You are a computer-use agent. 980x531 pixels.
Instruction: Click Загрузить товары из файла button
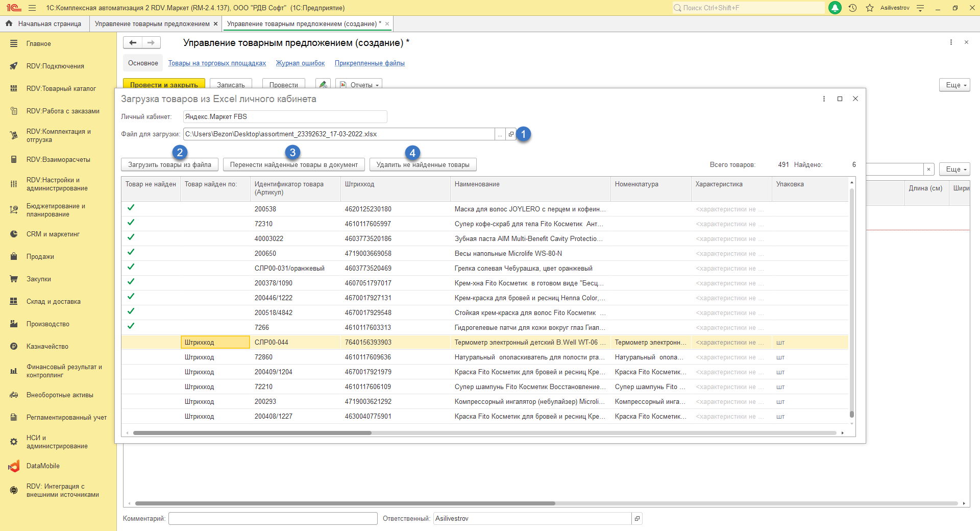[169, 164]
